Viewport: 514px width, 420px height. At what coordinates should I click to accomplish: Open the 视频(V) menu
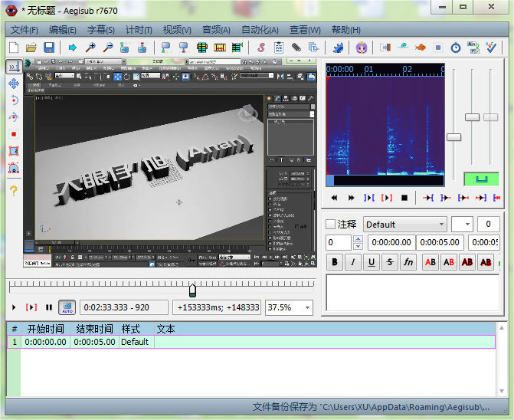click(177, 30)
